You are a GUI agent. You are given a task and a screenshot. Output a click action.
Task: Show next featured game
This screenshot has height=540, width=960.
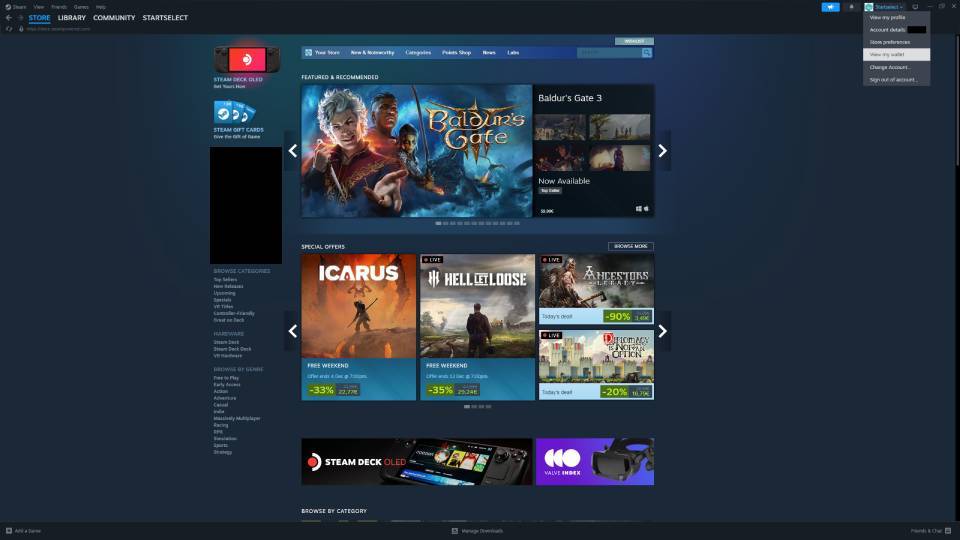662,151
